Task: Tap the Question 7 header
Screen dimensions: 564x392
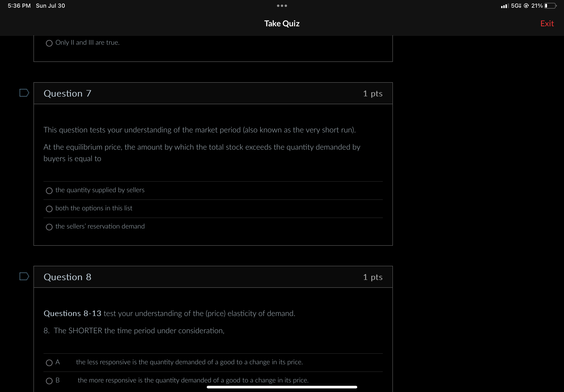Action: [67, 94]
